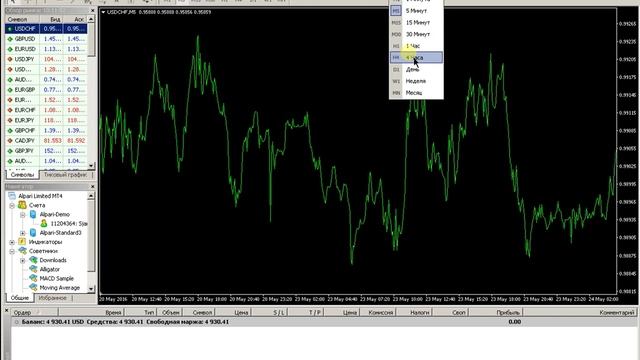Click the USDJPY symbol arrow icon
The height and width of the screenshot is (360, 640).
[10, 60]
